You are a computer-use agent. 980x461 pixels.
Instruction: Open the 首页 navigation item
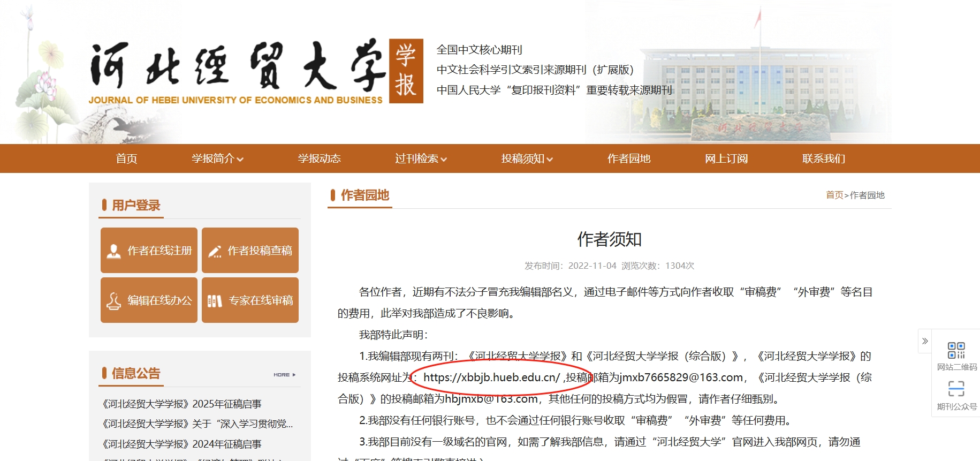tap(127, 158)
